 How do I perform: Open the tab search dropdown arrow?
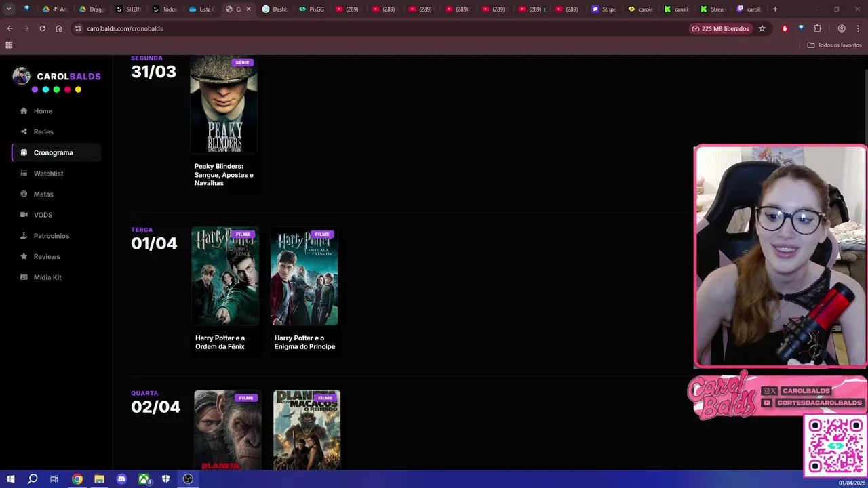click(9, 9)
